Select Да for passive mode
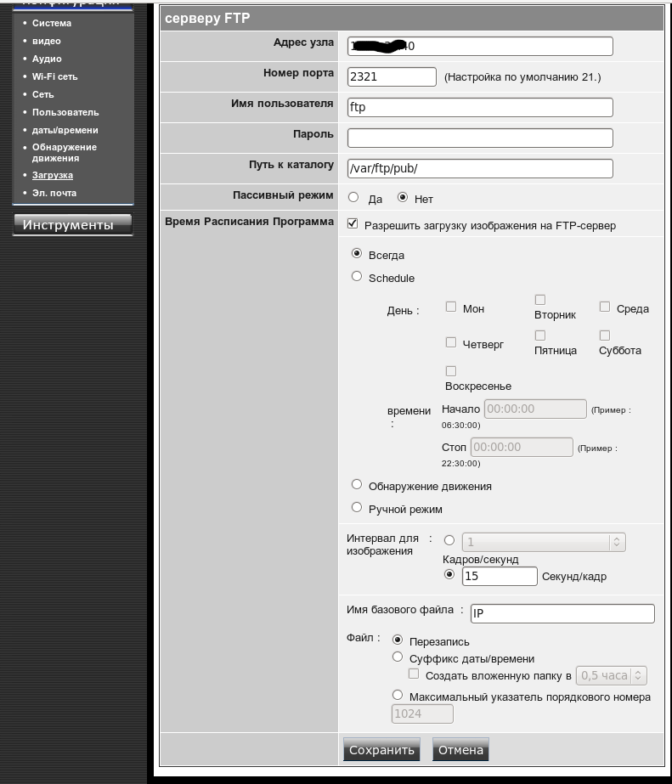672x784 pixels. coord(353,198)
